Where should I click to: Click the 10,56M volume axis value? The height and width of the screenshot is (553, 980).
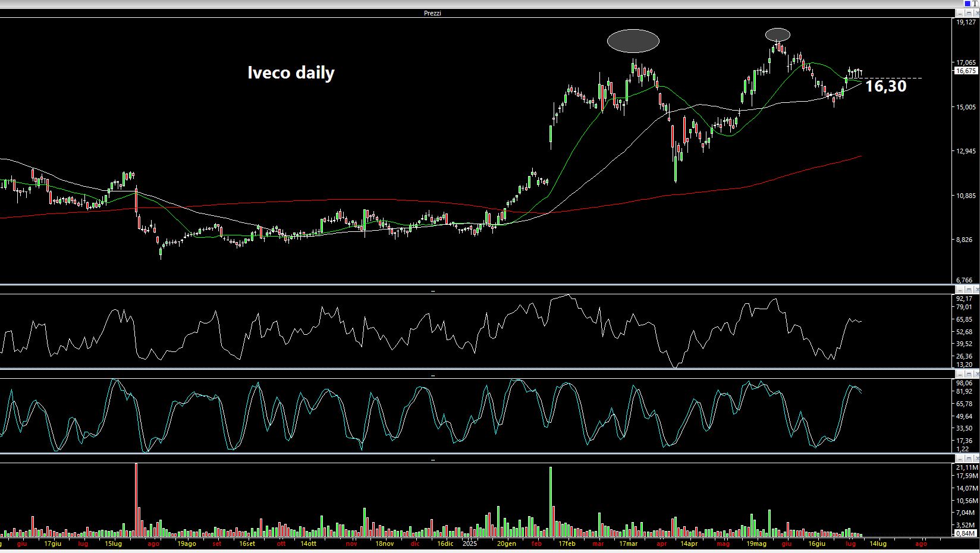tap(966, 501)
